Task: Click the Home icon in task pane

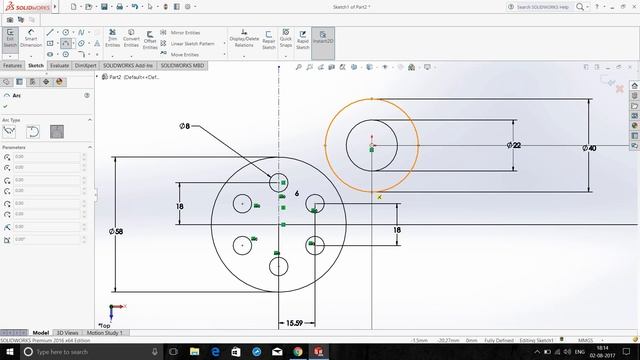Action: [x=634, y=86]
